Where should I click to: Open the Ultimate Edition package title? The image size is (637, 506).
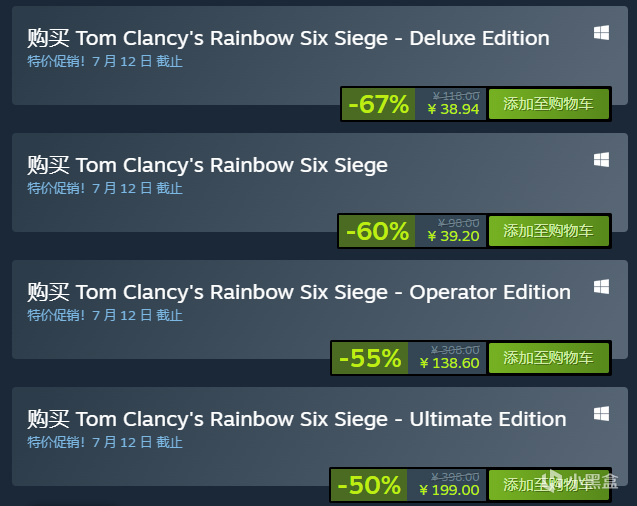coord(297,419)
